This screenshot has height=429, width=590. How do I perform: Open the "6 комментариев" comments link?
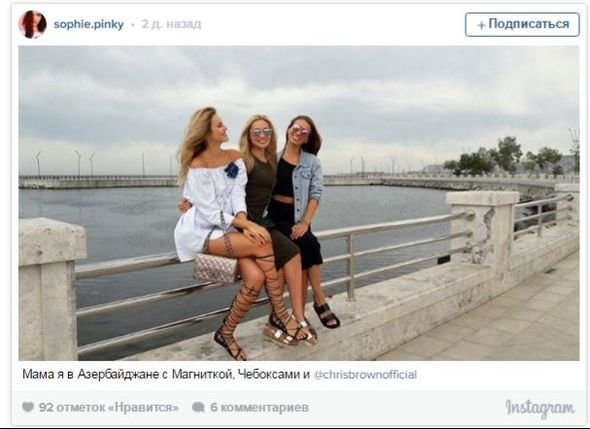(x=259, y=407)
